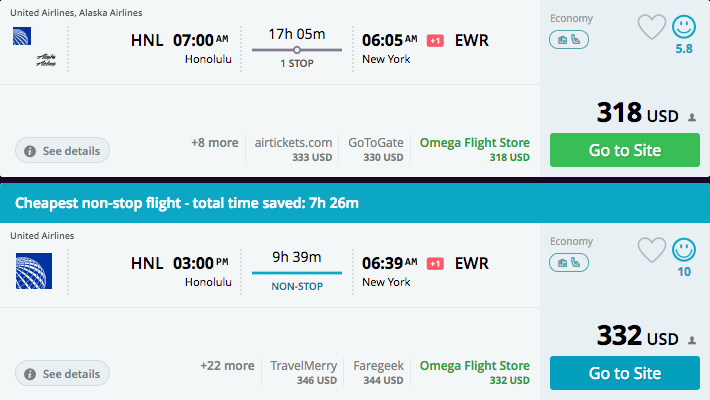Show the +22 more booking providers
This screenshot has height=400, width=710.
(x=227, y=366)
